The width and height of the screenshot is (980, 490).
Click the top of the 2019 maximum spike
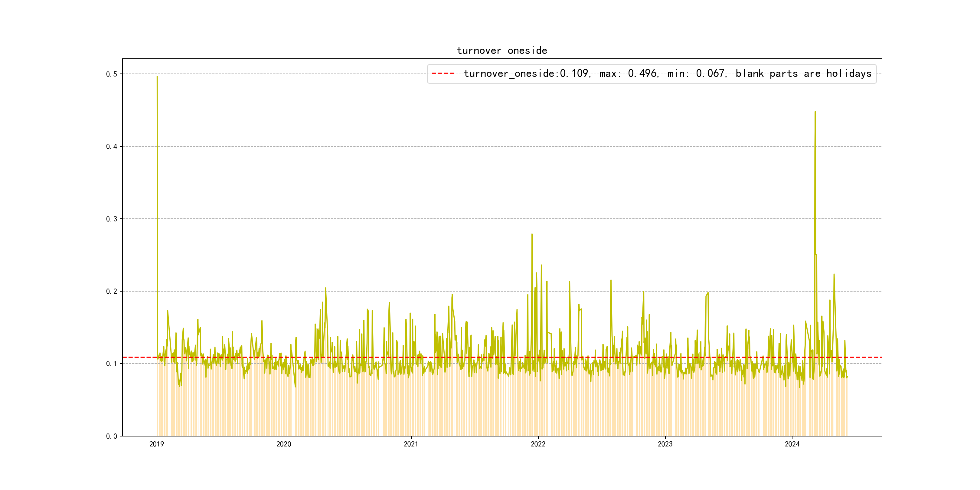pos(157,77)
